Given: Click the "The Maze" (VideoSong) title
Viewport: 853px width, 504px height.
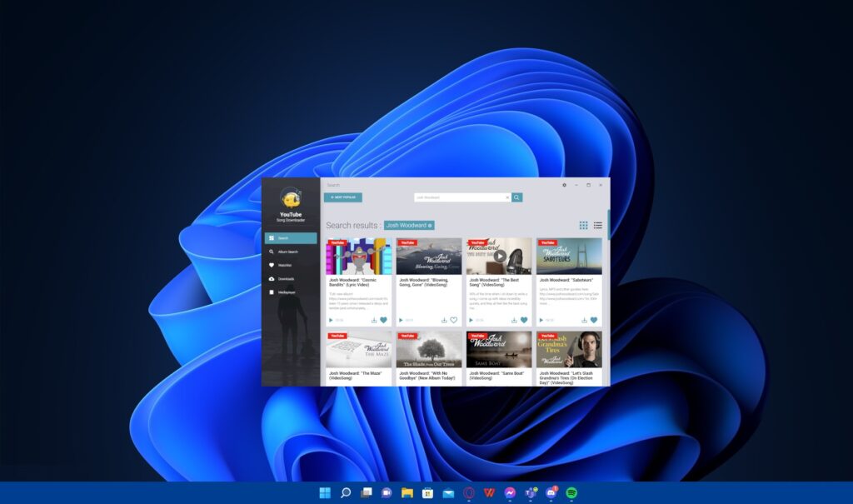Looking at the screenshot, I should click(355, 376).
